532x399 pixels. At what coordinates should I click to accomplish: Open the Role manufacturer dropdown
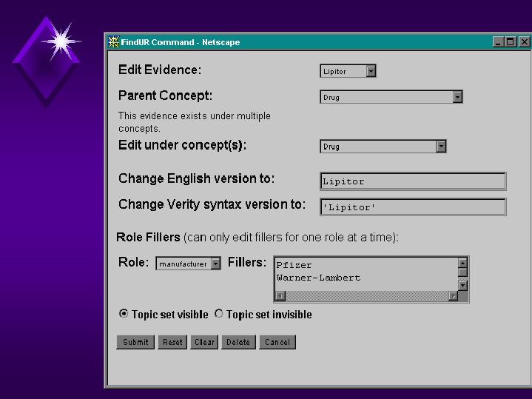tap(188, 264)
